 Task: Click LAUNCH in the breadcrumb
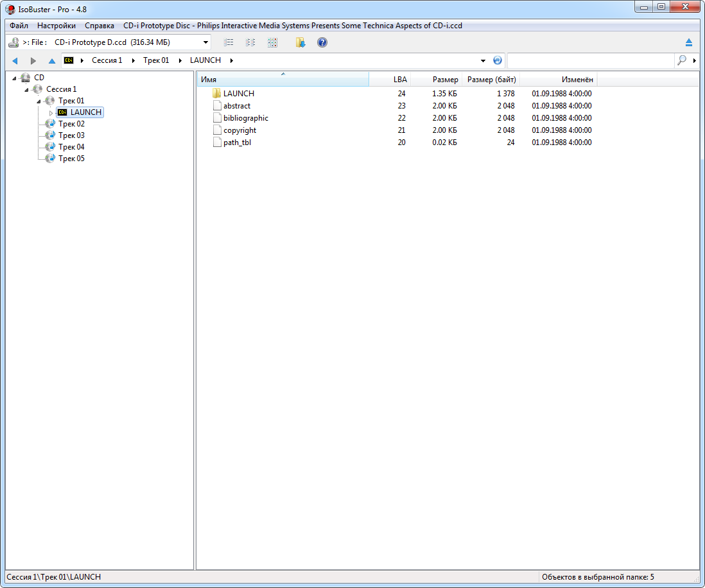(x=205, y=60)
